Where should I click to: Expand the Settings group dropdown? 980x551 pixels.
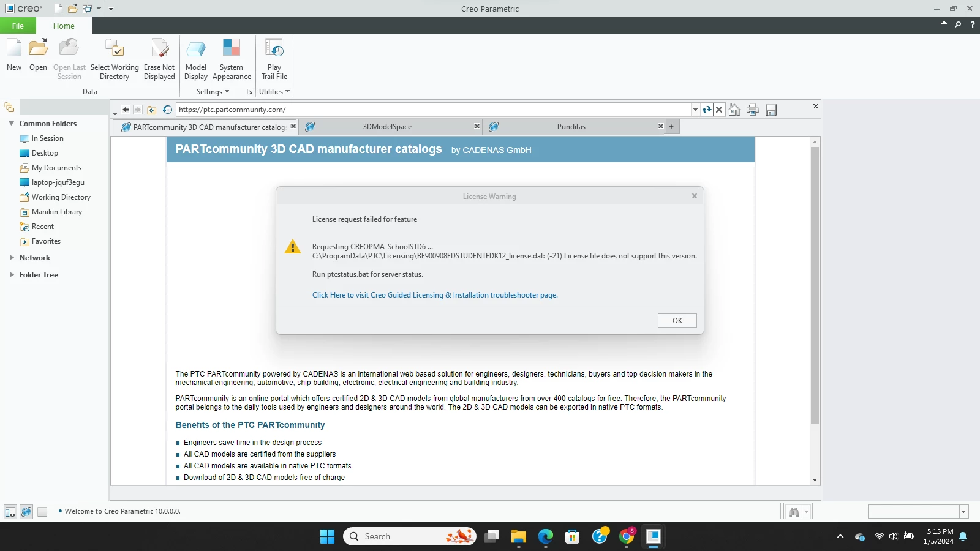coord(213,92)
